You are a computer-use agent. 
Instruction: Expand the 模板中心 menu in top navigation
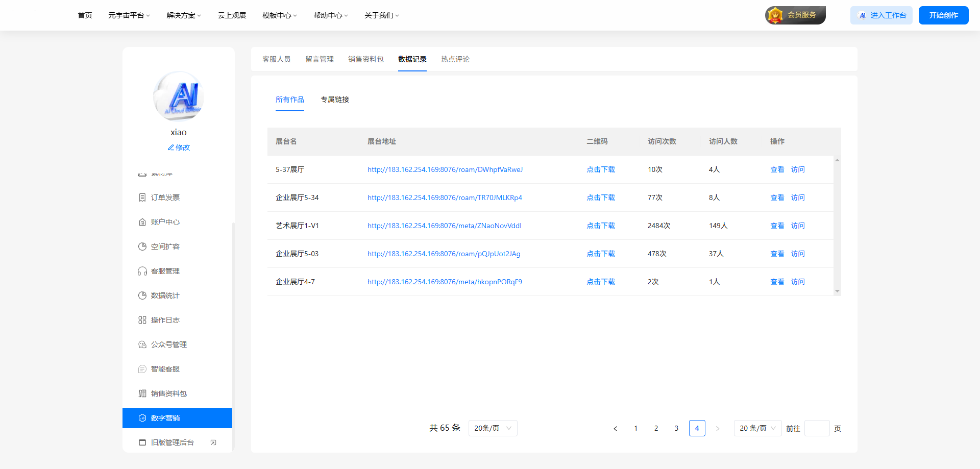pyautogui.click(x=279, y=15)
